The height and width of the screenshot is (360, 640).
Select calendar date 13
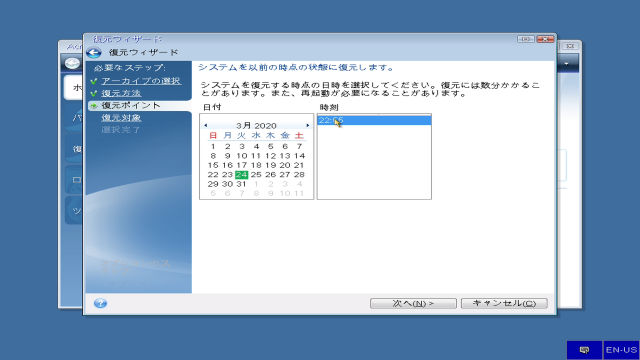click(285, 156)
